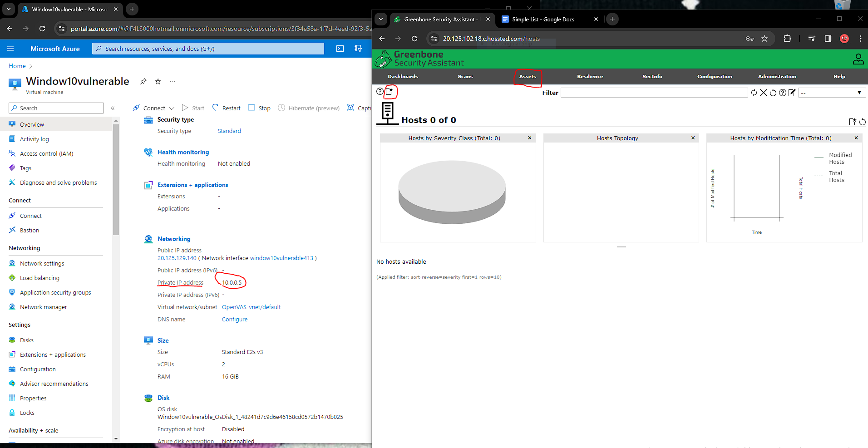Click the Stop VM toolbar button
Viewport: 868px width, 448px height.
259,108
